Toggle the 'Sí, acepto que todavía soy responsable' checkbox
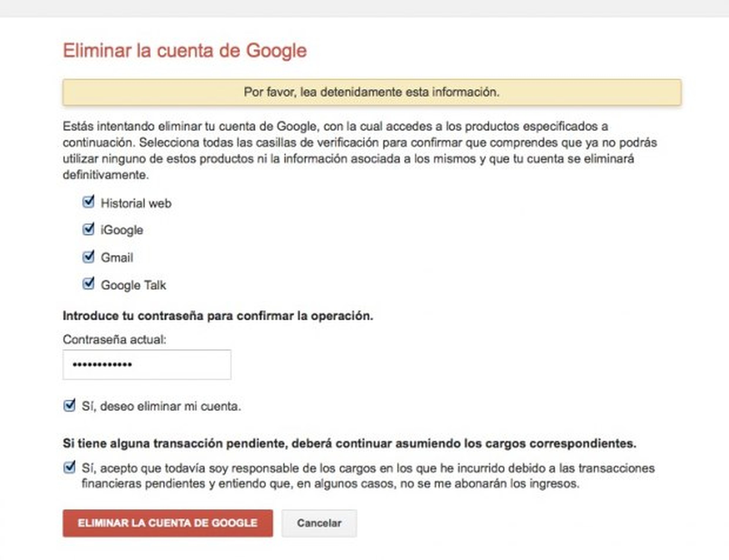The width and height of the screenshot is (729, 560). point(69,468)
